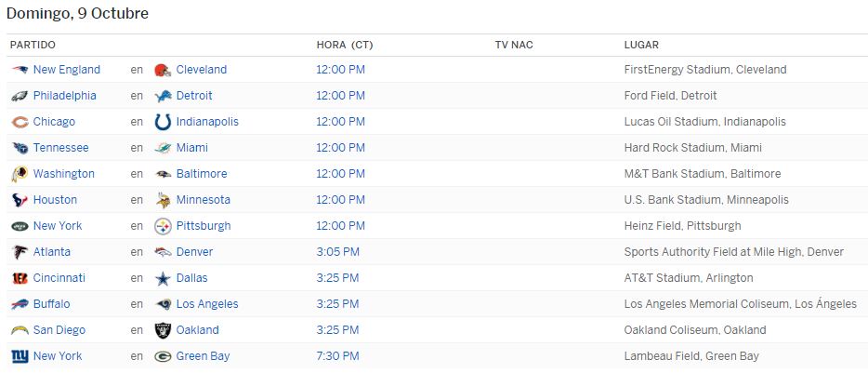Viewport: 868px width, 373px height.
Task: Open the Detroit team link
Action: 194,95
